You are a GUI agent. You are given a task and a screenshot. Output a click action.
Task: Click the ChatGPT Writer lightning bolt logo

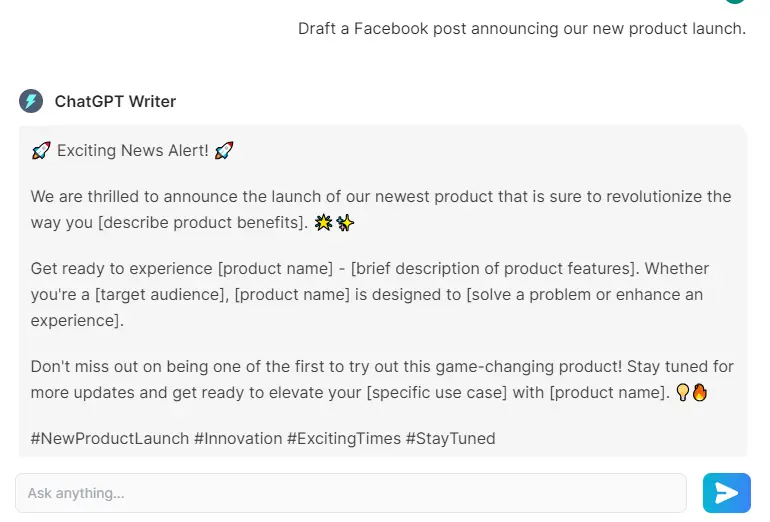pos(31,101)
